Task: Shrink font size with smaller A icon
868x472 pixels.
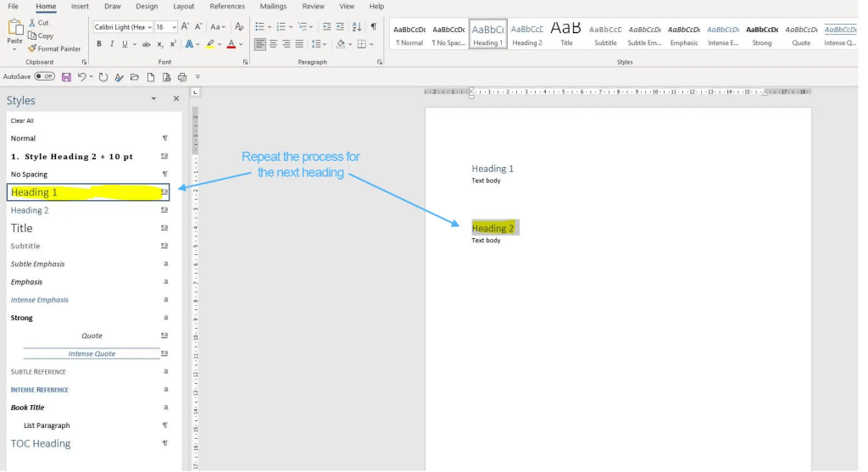Action: pyautogui.click(x=198, y=26)
